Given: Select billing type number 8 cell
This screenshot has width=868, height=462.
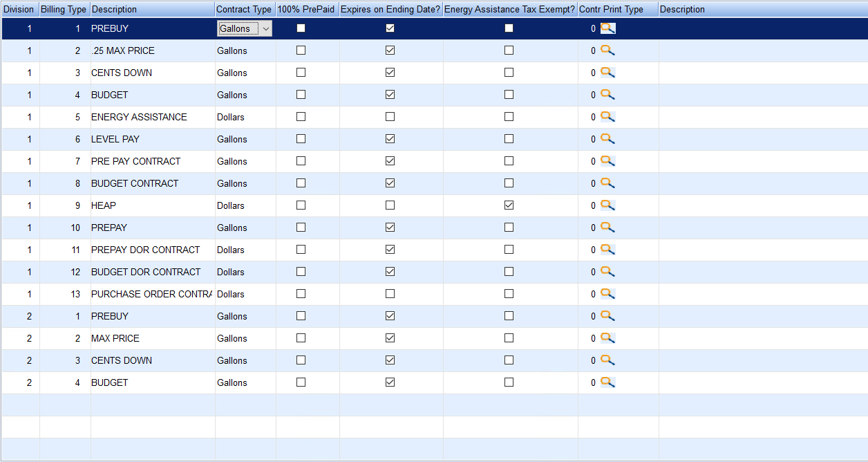Looking at the screenshot, I should click(64, 183).
